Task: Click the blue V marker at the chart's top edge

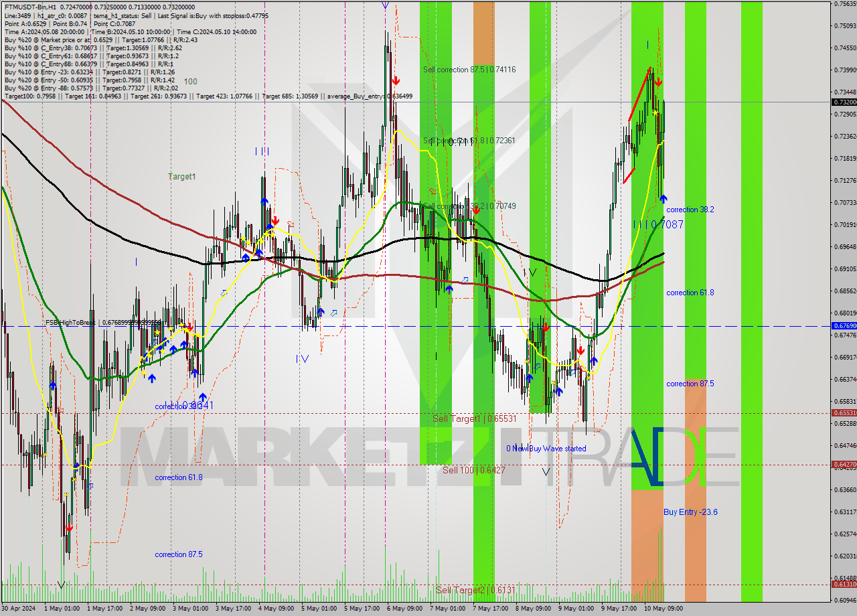Action: [x=385, y=5]
